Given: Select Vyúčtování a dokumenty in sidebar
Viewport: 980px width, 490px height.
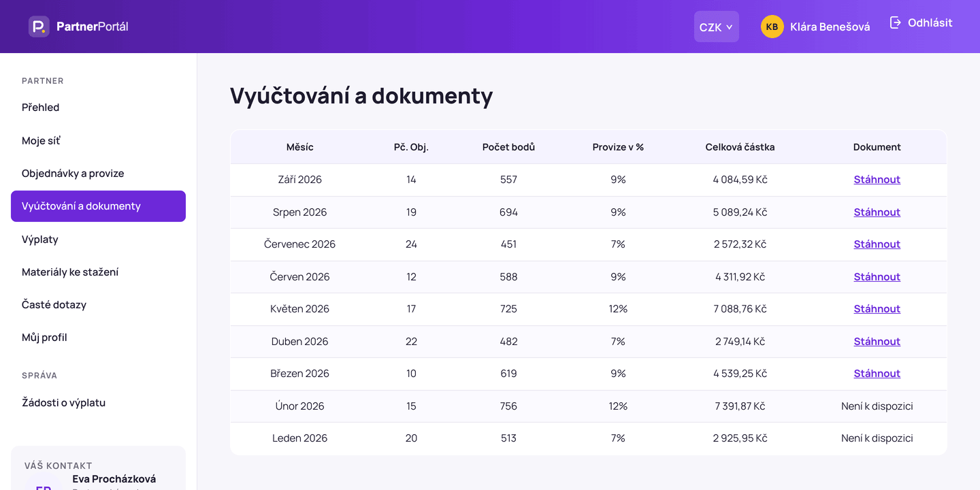Looking at the screenshot, I should click(98, 206).
